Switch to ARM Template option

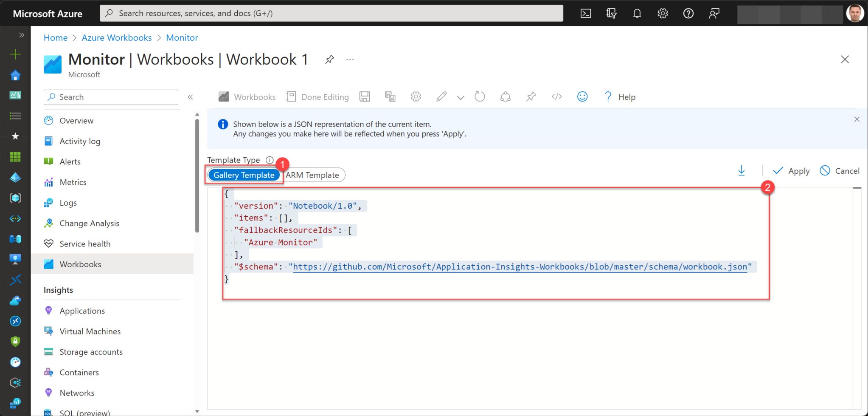pos(313,175)
